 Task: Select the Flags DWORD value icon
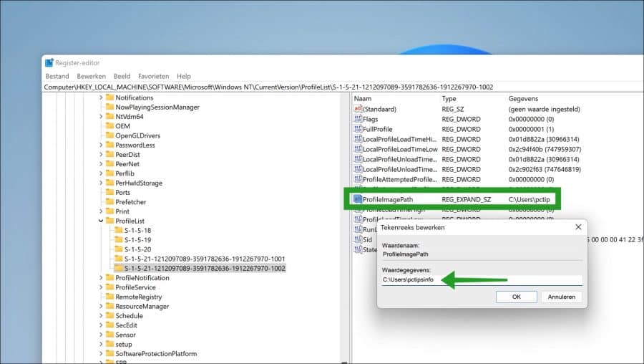pos(358,119)
